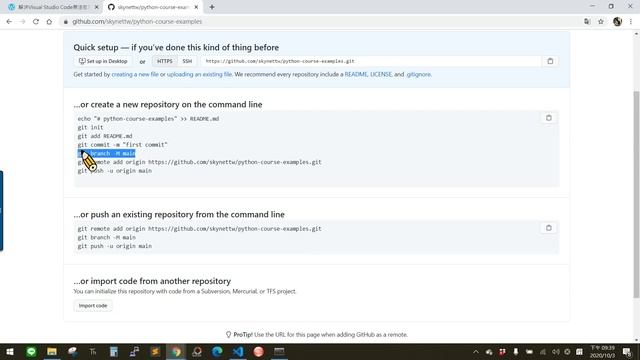Switch to Chrome in the taskbar
This screenshot has width=640, height=360.
coord(176,351)
